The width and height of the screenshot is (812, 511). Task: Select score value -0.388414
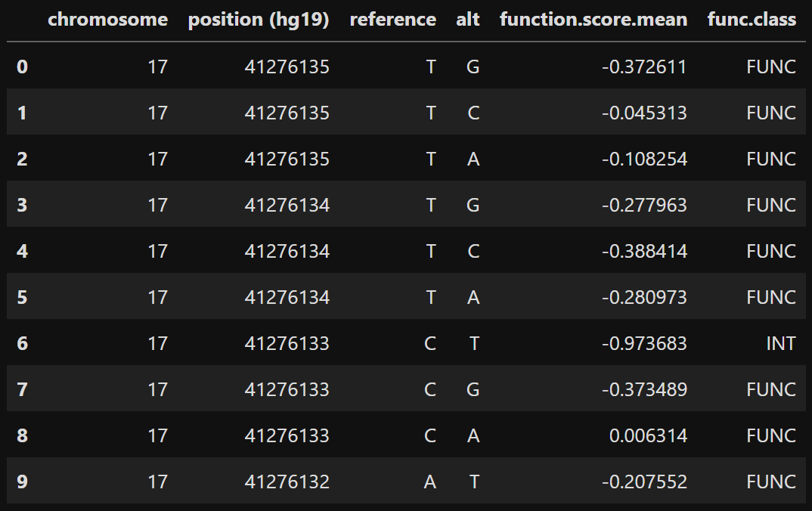click(644, 251)
